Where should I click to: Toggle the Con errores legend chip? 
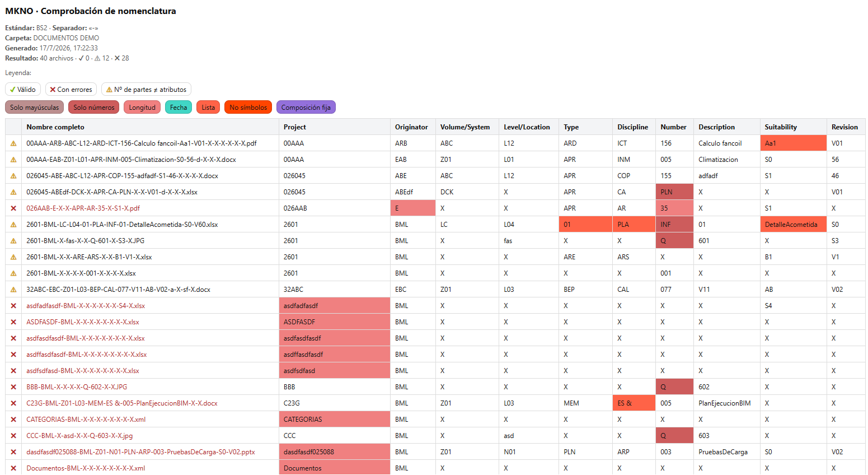pyautogui.click(x=71, y=90)
